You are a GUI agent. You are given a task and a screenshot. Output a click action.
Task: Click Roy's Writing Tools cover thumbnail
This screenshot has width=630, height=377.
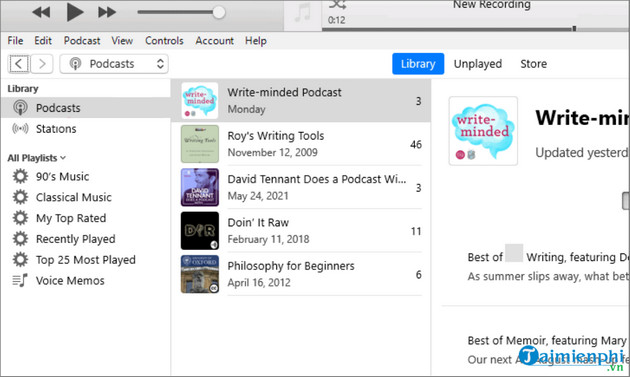[x=200, y=144]
